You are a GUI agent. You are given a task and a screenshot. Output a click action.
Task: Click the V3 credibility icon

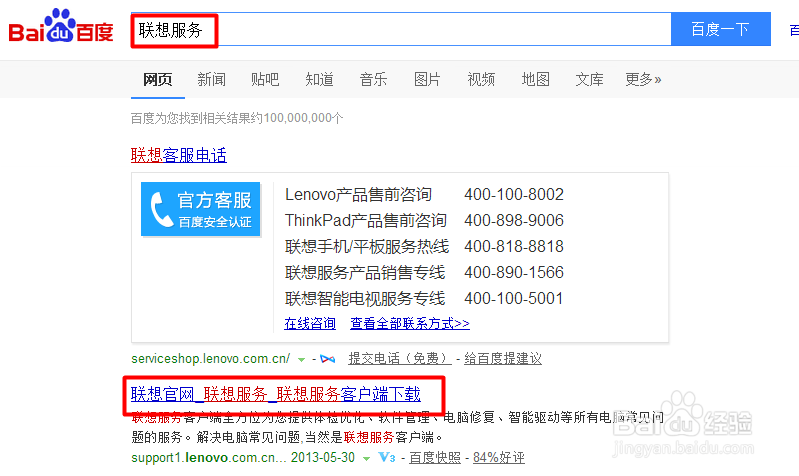[387, 458]
